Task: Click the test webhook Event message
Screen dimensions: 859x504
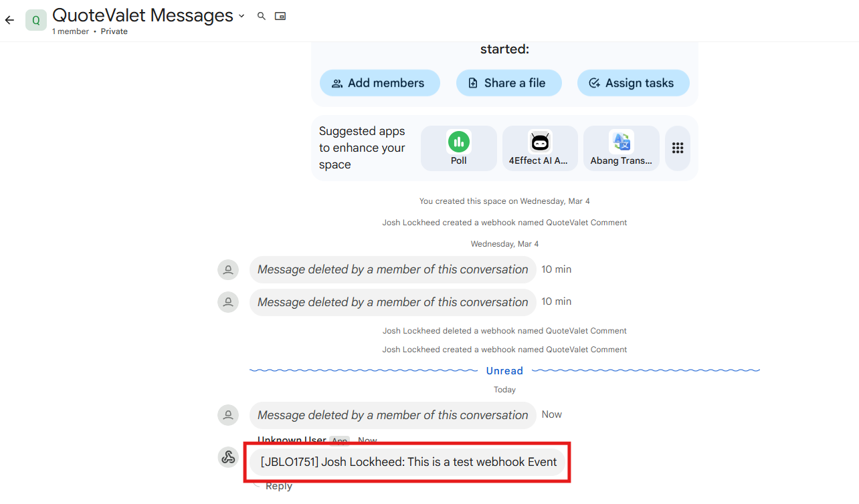Action: 408,462
